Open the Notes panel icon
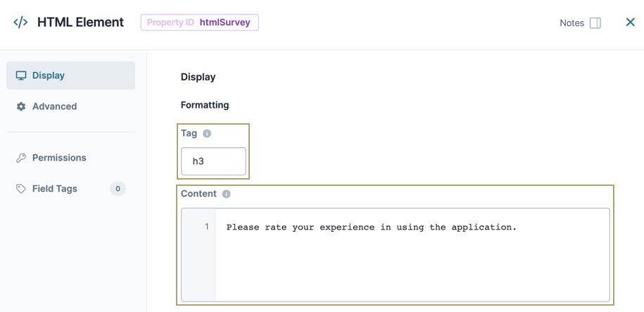The width and height of the screenshot is (644, 312). click(595, 23)
